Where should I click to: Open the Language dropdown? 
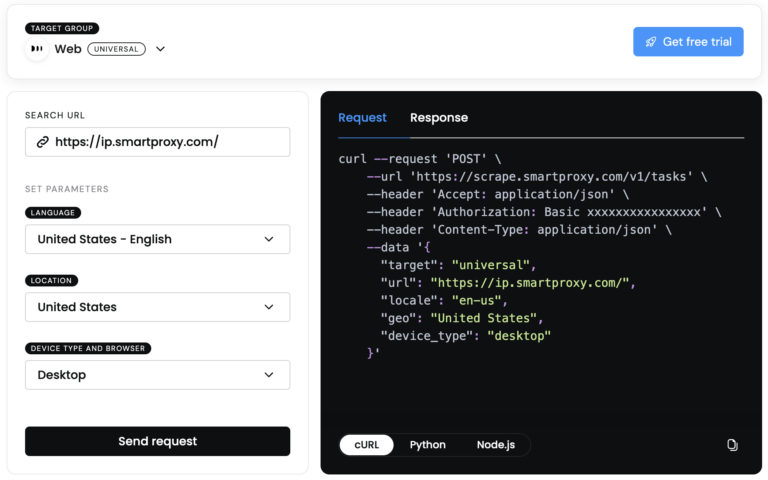158,239
